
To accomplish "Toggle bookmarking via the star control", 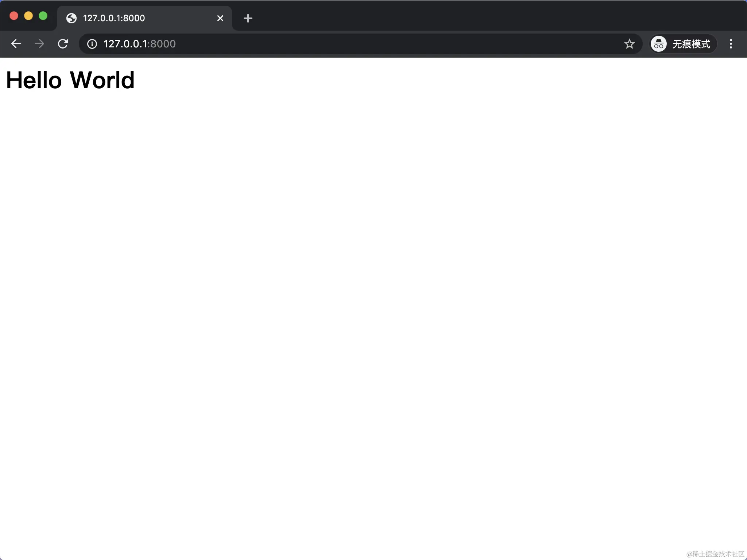I will pyautogui.click(x=629, y=44).
